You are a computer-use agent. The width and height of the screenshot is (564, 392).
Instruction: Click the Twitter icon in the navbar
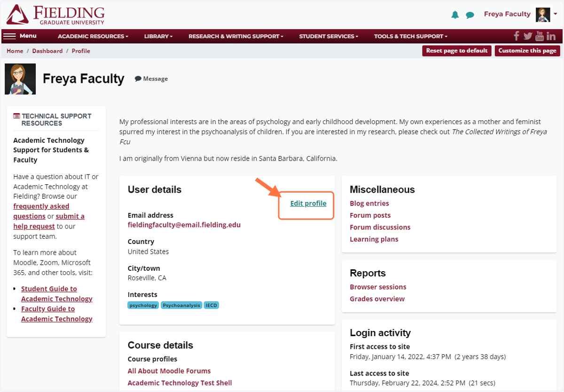pos(528,36)
